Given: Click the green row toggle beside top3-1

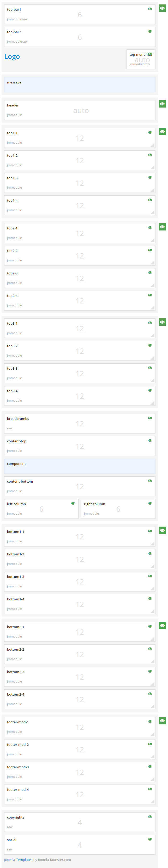Looking at the screenshot, I should (x=162, y=322).
